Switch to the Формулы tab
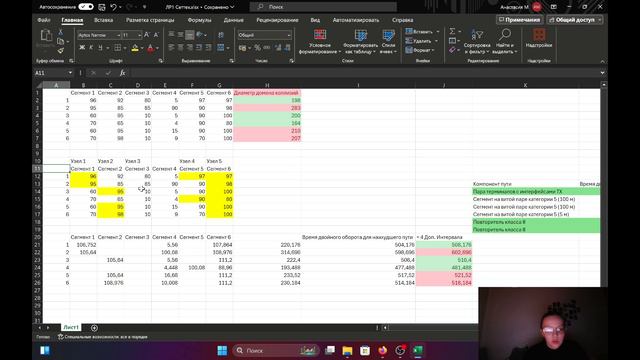 coord(199,20)
